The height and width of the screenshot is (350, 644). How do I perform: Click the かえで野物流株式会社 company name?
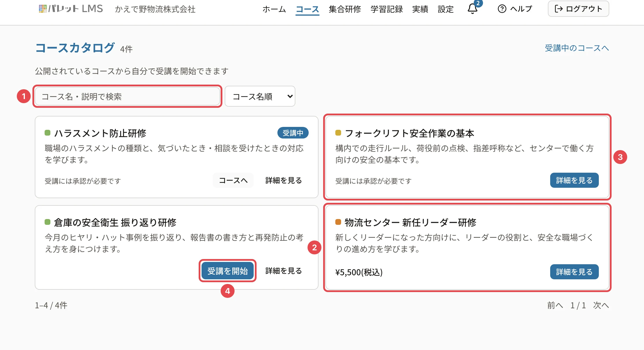pyautogui.click(x=155, y=9)
